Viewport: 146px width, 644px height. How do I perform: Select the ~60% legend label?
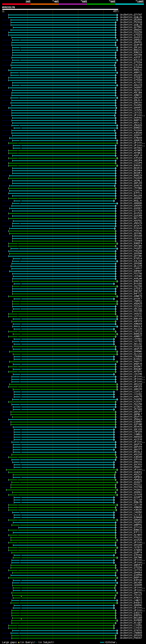(83, 2)
